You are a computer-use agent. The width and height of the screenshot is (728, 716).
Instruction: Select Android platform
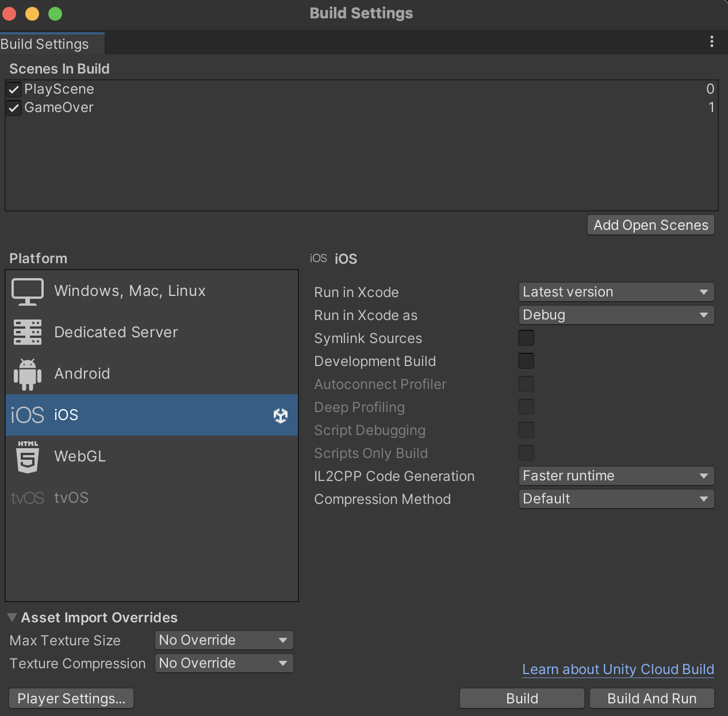click(152, 374)
